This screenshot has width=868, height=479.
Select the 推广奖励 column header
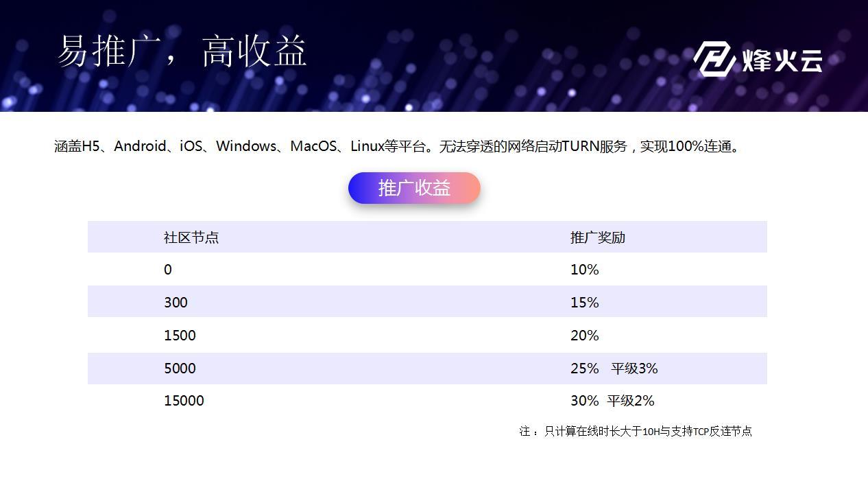[x=598, y=237]
